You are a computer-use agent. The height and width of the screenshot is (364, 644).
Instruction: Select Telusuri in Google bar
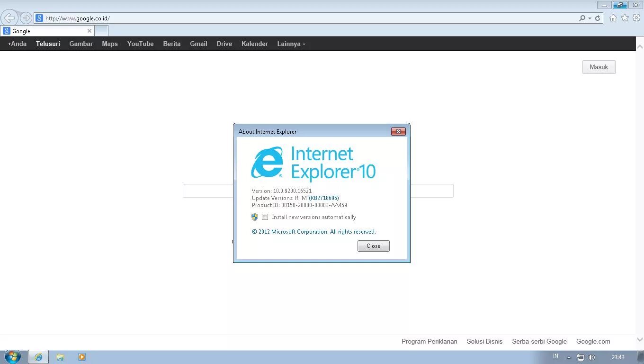[48, 44]
